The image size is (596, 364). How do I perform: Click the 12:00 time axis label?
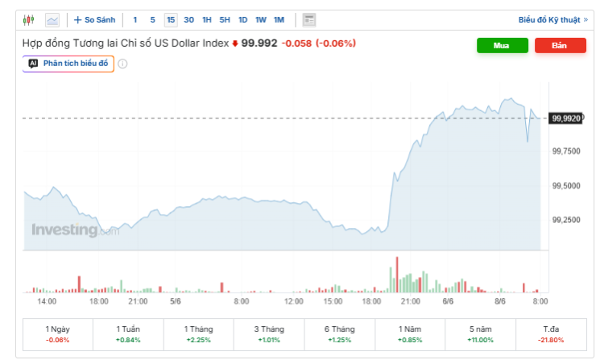tap(294, 301)
